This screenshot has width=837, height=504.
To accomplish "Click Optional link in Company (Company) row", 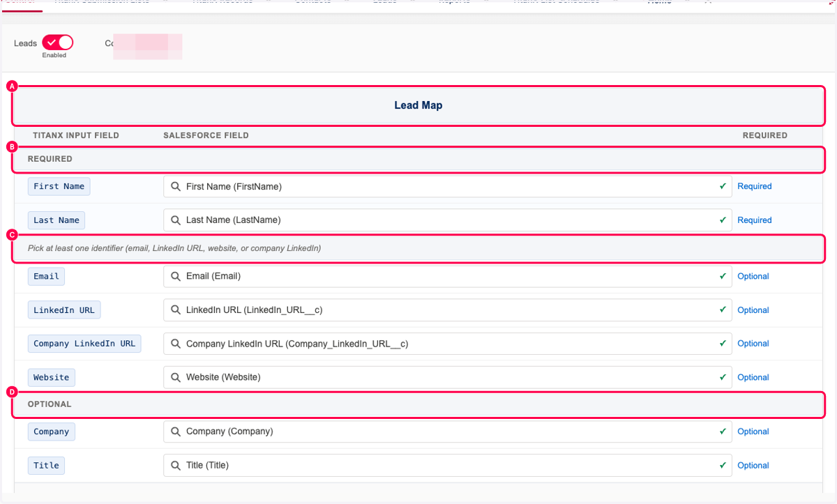I will [x=753, y=432].
